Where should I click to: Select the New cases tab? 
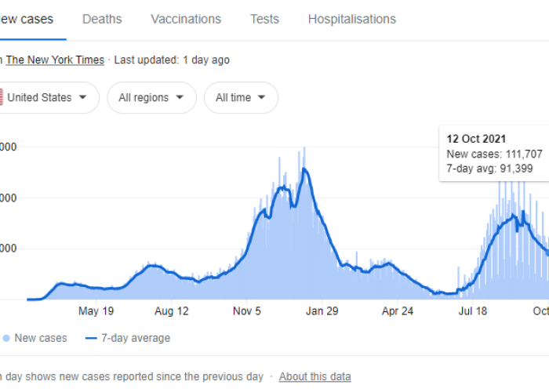pyautogui.click(x=27, y=19)
